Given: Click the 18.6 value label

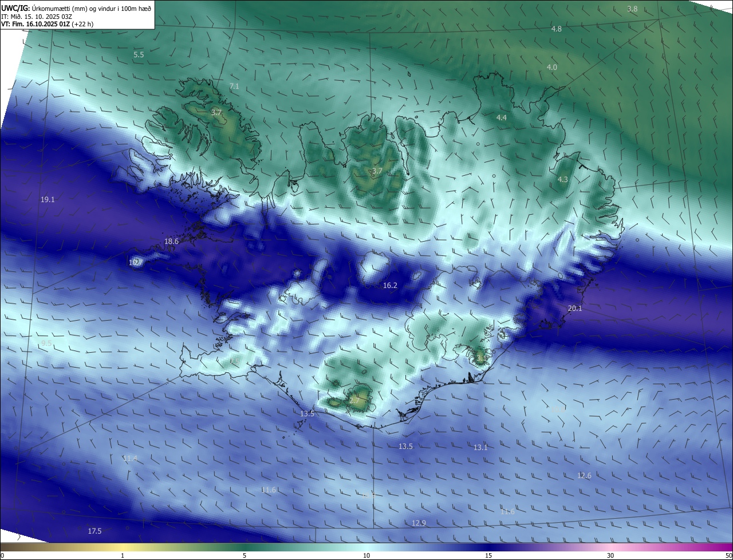Looking at the screenshot, I should [171, 241].
